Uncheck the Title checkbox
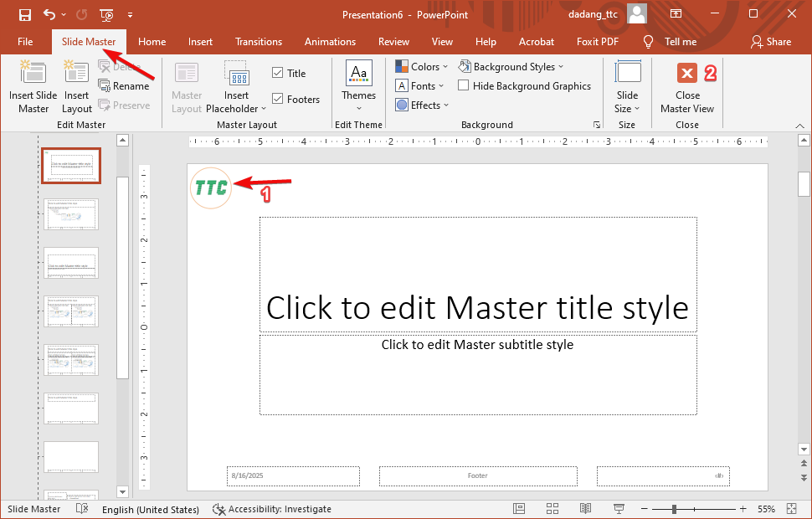The height and width of the screenshot is (519, 812). [278, 74]
